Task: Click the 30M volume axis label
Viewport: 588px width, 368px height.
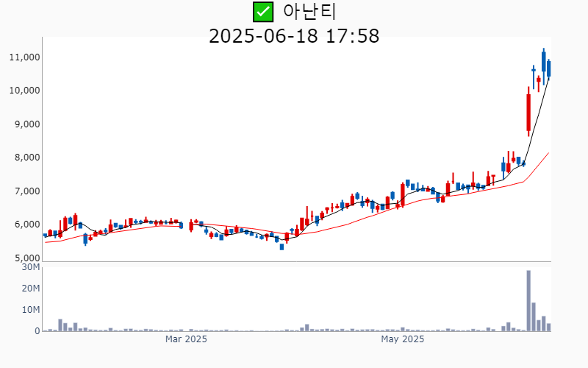Action: coord(31,267)
